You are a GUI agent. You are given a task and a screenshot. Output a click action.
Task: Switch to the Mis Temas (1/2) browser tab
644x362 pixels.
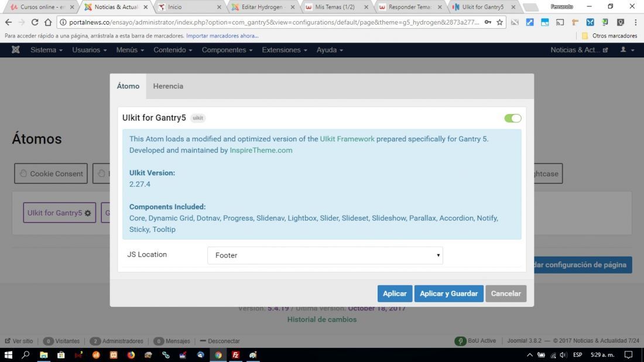point(336,7)
